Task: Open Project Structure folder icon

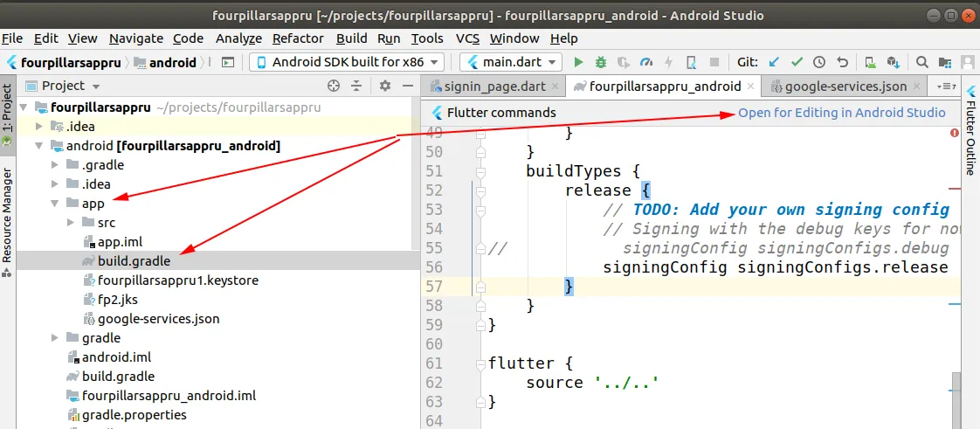Action: [x=944, y=62]
